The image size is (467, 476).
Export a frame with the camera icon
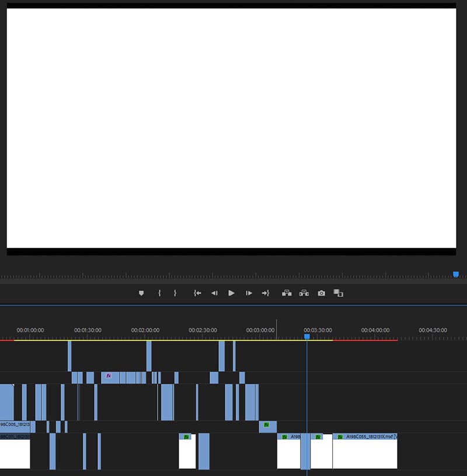click(x=322, y=293)
